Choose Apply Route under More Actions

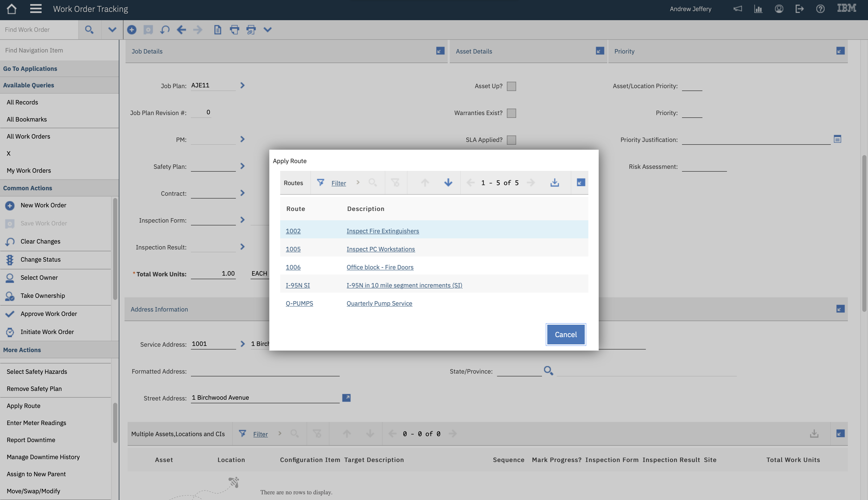click(x=23, y=406)
